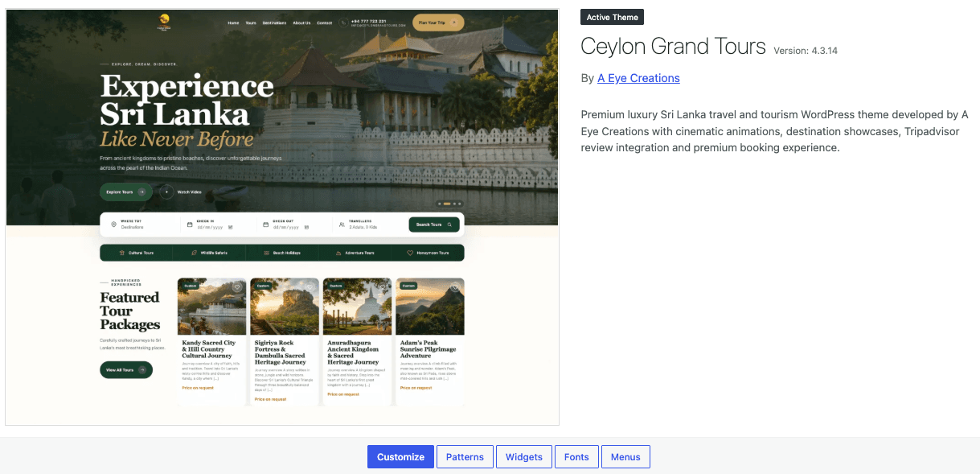Click the Featured Tour Packages heading
The height and width of the screenshot is (474, 980).
pyautogui.click(x=130, y=311)
